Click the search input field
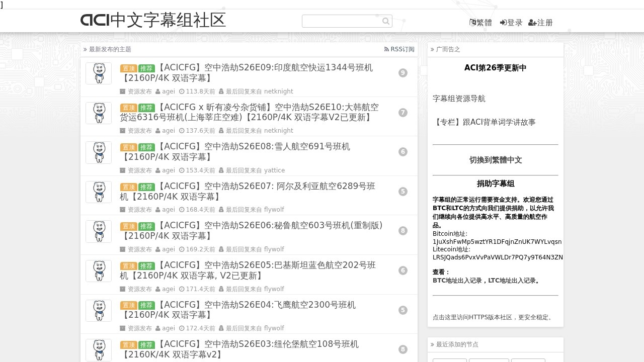The width and height of the screenshot is (644, 362). [x=347, y=21]
